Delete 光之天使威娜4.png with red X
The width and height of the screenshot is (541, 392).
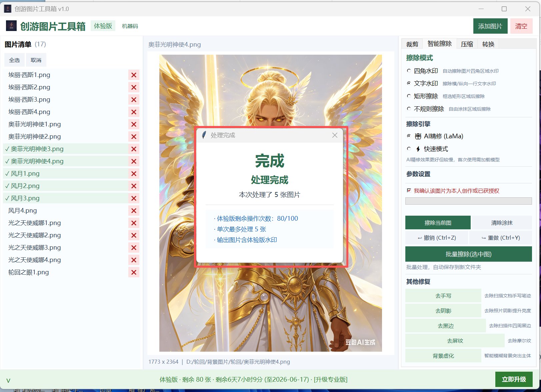[134, 260]
